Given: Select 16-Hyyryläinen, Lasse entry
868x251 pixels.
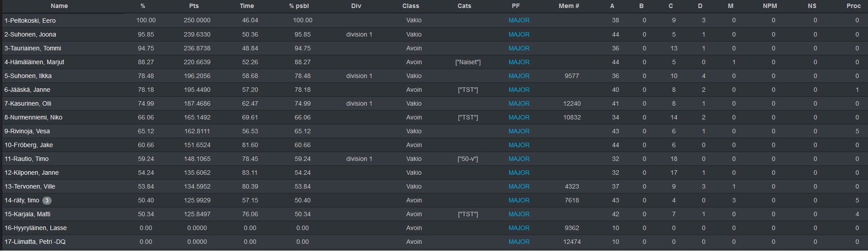Looking at the screenshot, I should pyautogui.click(x=434, y=228).
